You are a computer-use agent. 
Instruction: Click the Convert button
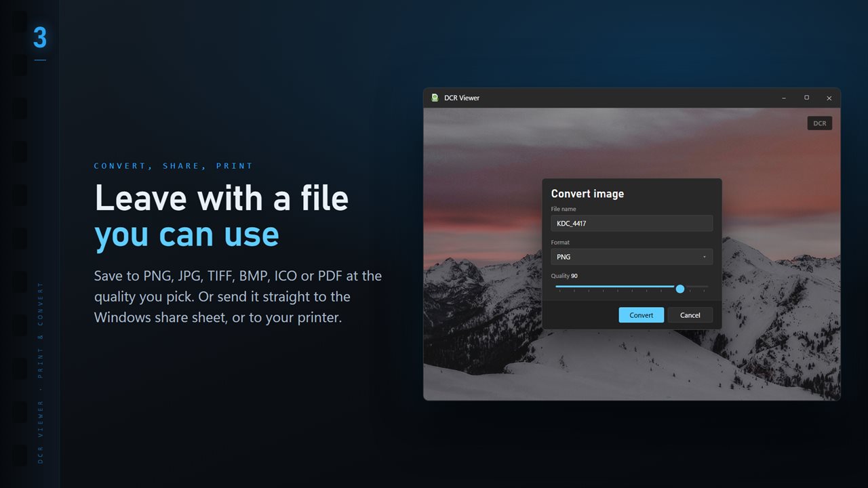tap(642, 315)
